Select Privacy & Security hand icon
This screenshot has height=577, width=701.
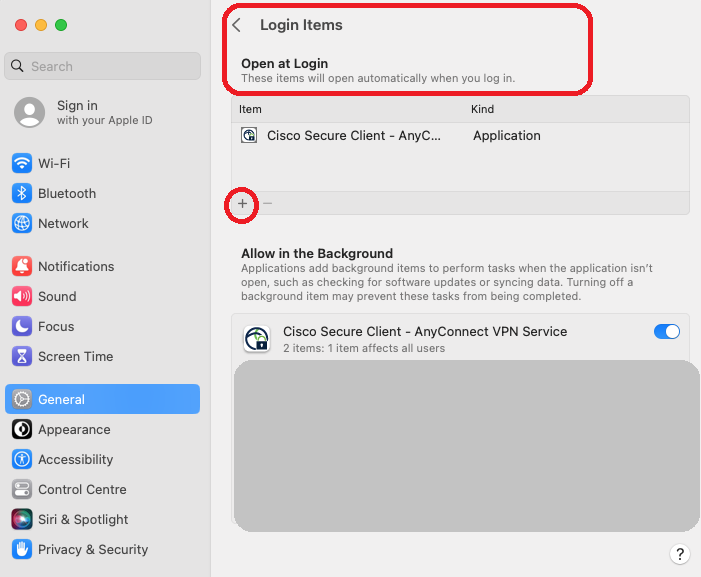tap(21, 549)
